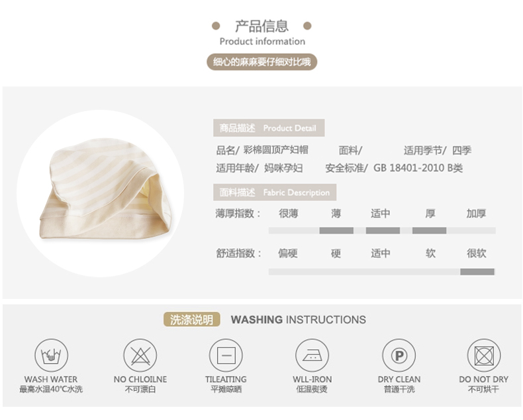Click the pill banner 细心的麻麻要仔细对比哦
Image resolution: width=523 pixels, height=420 pixels.
pos(262,62)
